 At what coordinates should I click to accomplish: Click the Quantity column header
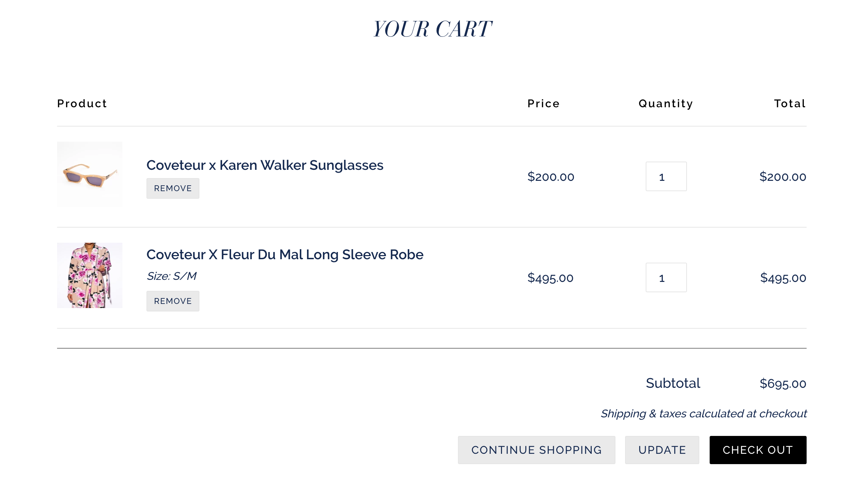click(666, 103)
